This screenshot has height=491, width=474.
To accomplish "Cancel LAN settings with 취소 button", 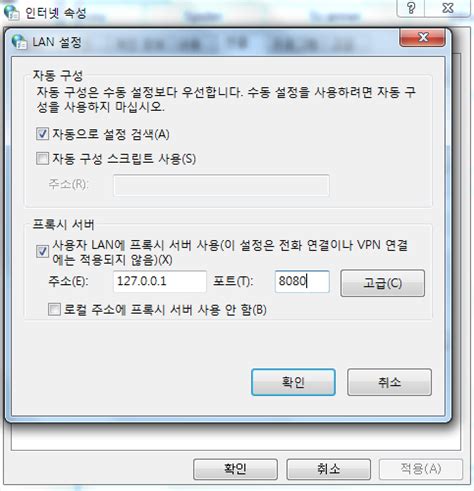I will click(x=389, y=382).
